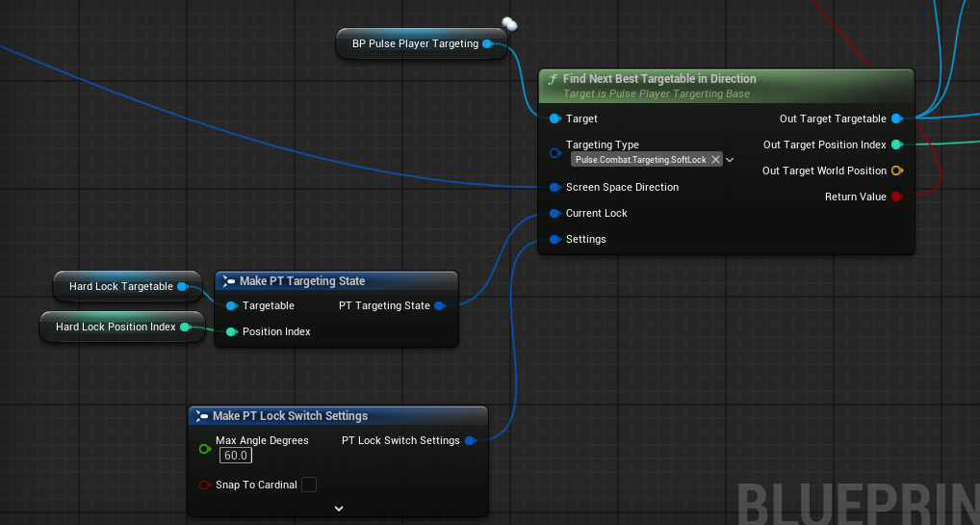Click the Targeting Type input pin
The width and height of the screenshot is (980, 525).
pos(554,152)
